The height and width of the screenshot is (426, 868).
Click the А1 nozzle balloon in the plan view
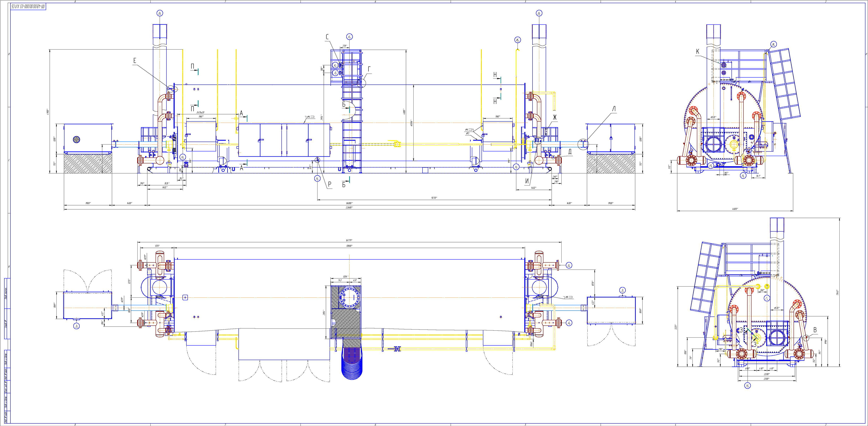[569, 323]
